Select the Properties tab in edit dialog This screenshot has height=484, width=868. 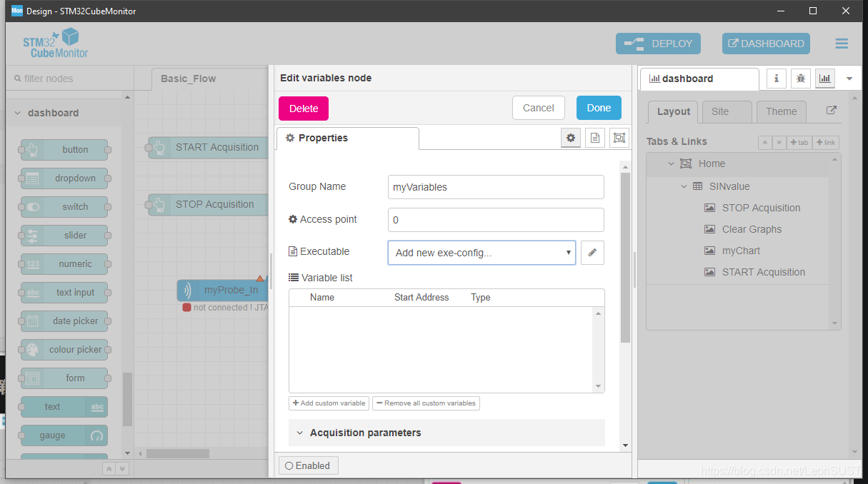(347, 138)
